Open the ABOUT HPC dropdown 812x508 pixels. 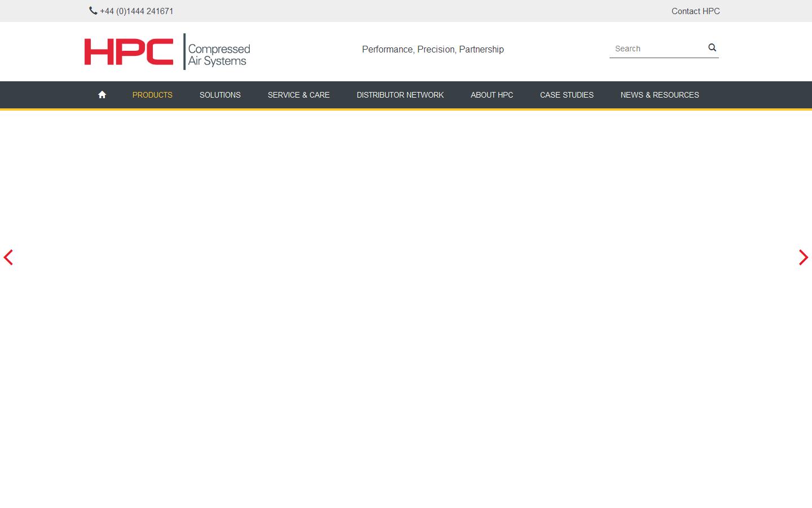point(491,95)
